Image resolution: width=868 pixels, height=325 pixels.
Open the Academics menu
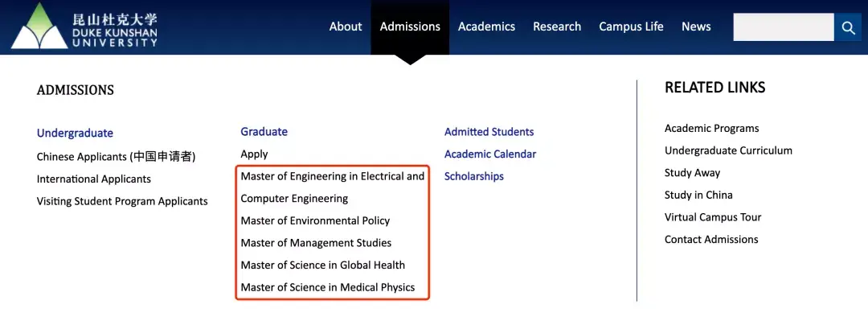(x=486, y=27)
